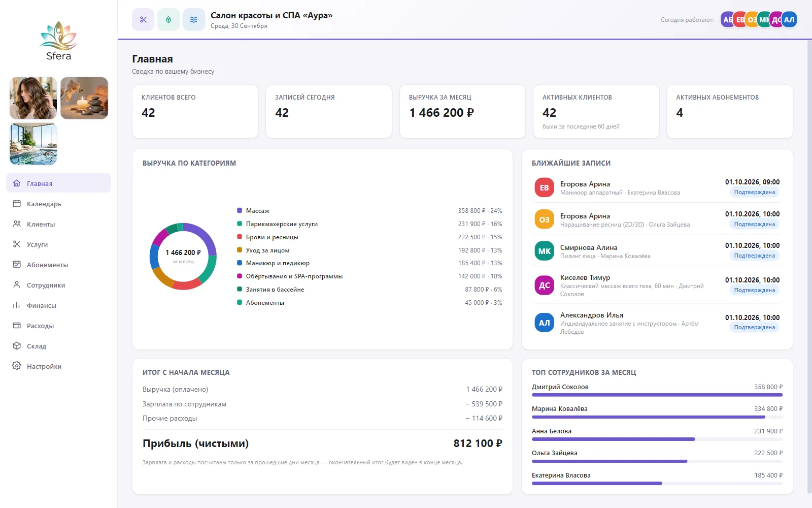Viewport: 812px width, 508px height.
Task: Click the checklist icon beside Абонементы
Action: coord(17,265)
